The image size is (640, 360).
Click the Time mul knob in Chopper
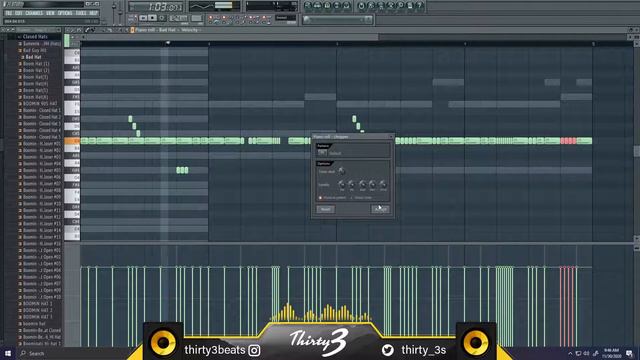tap(341, 171)
